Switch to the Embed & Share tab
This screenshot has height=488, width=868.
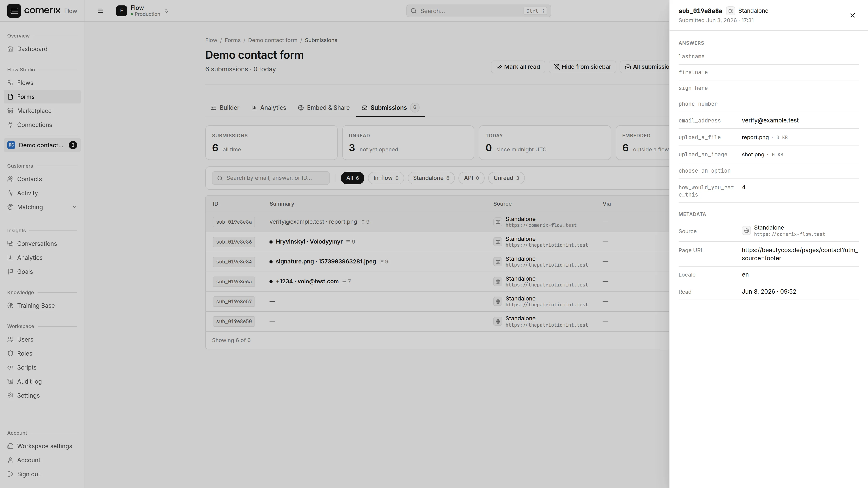point(324,108)
